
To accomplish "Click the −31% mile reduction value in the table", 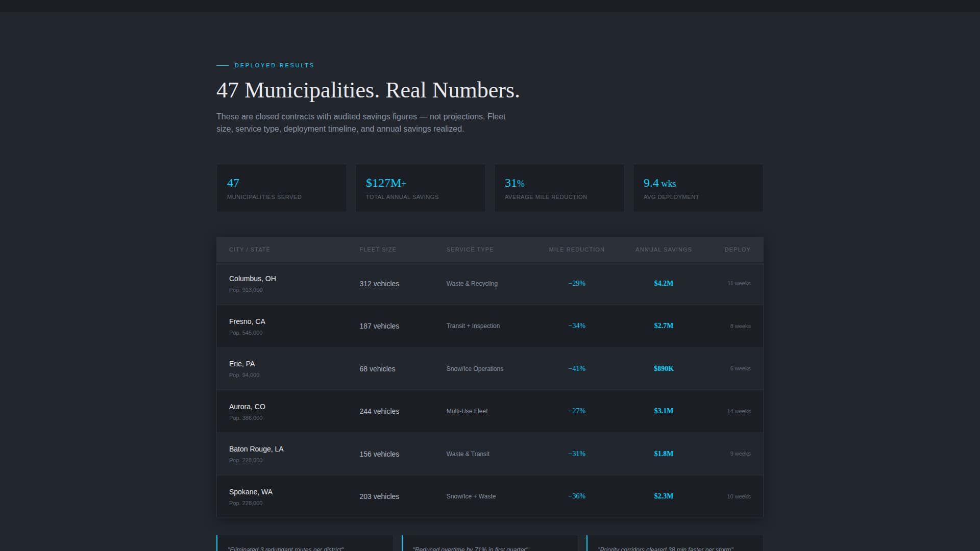I will (577, 454).
